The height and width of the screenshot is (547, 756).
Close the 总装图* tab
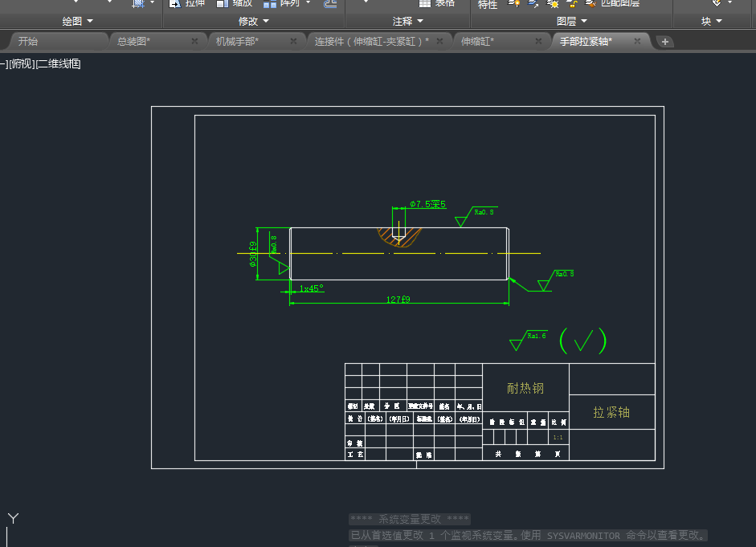[194, 42]
